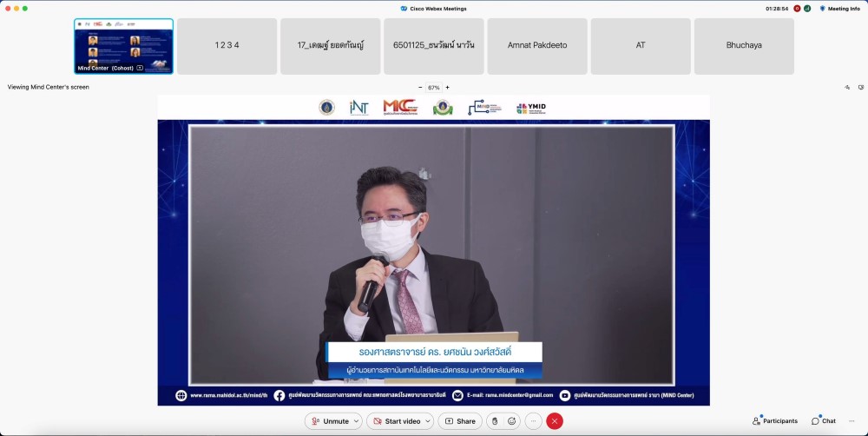
Task: Zoom out shared screen with minus
Action: (421, 88)
